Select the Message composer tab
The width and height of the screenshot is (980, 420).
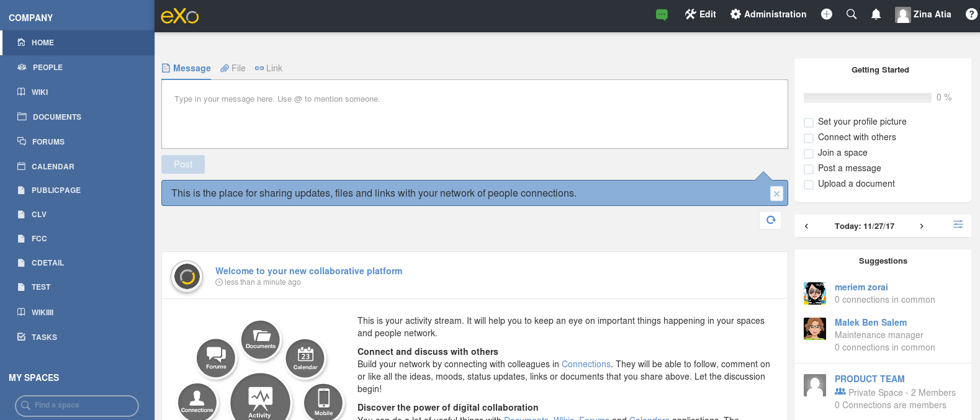tap(186, 68)
